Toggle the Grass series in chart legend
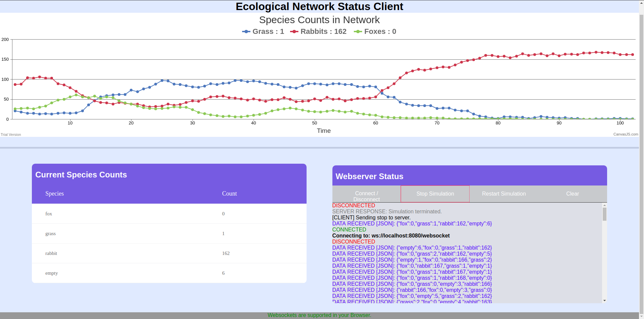644x319 pixels. coord(263,32)
